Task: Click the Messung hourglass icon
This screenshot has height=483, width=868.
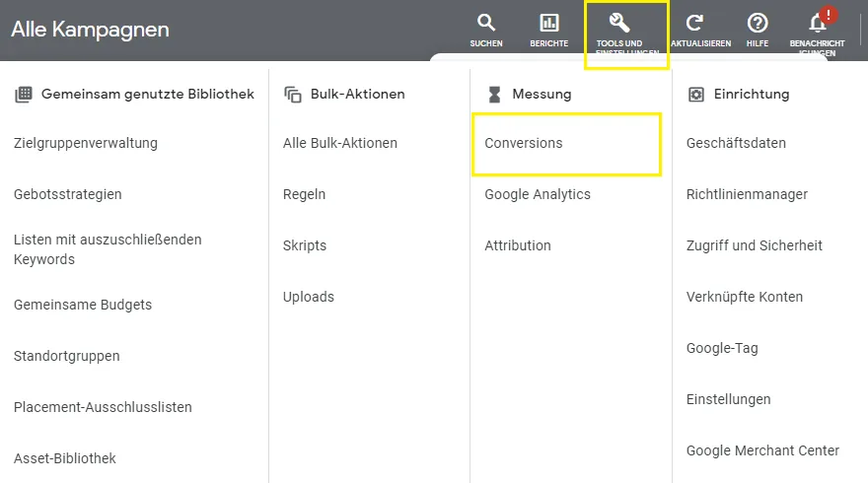Action: 494,94
